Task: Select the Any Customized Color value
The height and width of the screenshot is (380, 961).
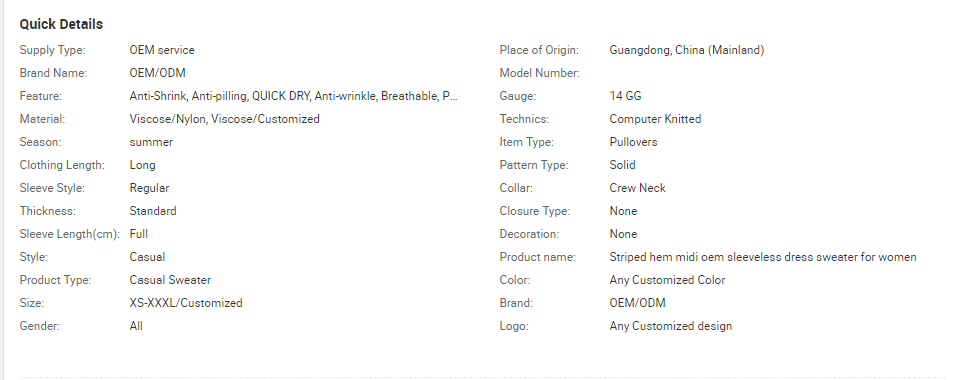Action: (x=667, y=280)
